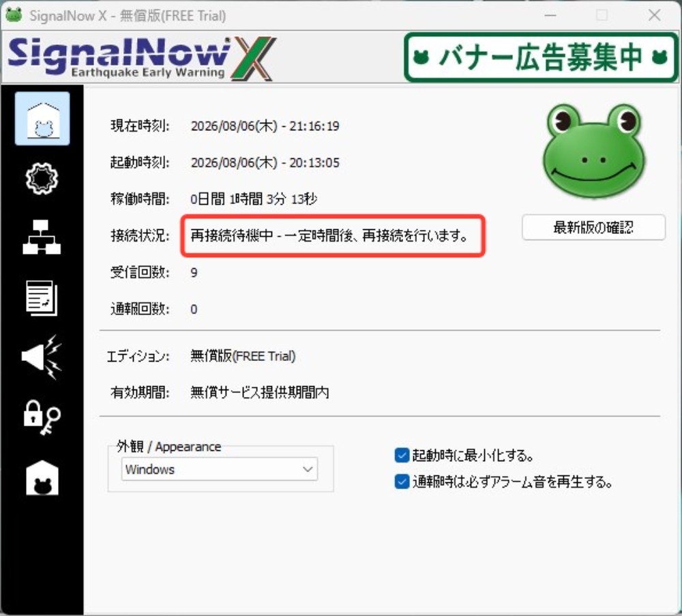The image size is (682, 616).
Task: Click the 無償サービス提供期間内 validity text
Action: tap(260, 393)
